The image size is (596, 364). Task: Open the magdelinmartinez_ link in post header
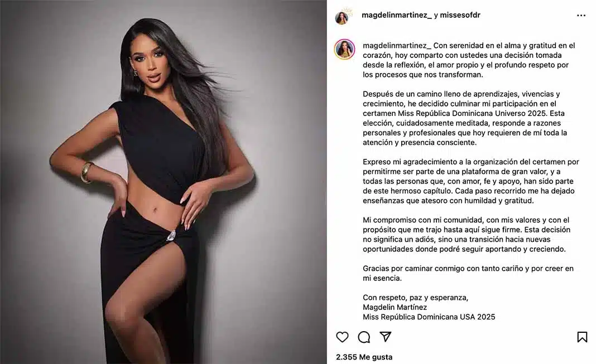pyautogui.click(x=396, y=15)
